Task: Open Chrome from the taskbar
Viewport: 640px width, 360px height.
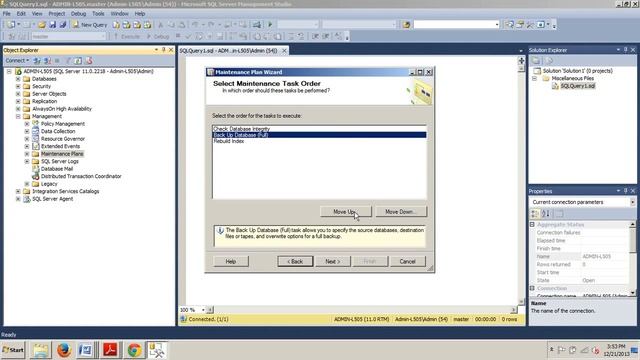Action: (134, 350)
